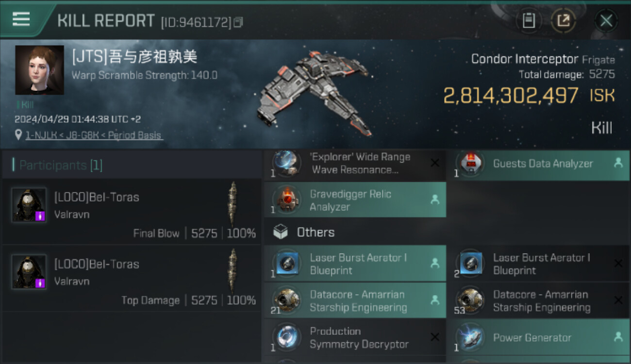View the Final Blow Valravn ship icon
Viewport: 631px width, 364px height.
tap(233, 204)
